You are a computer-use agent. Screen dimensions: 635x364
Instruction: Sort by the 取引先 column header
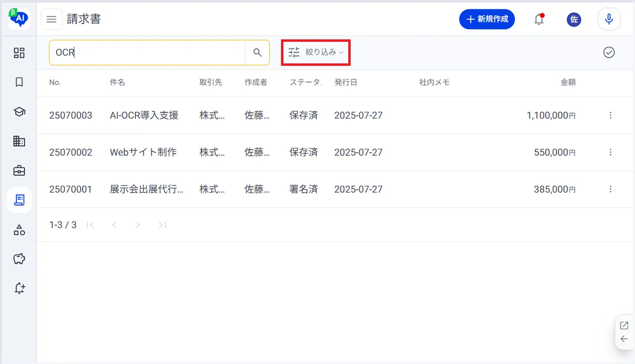click(211, 82)
